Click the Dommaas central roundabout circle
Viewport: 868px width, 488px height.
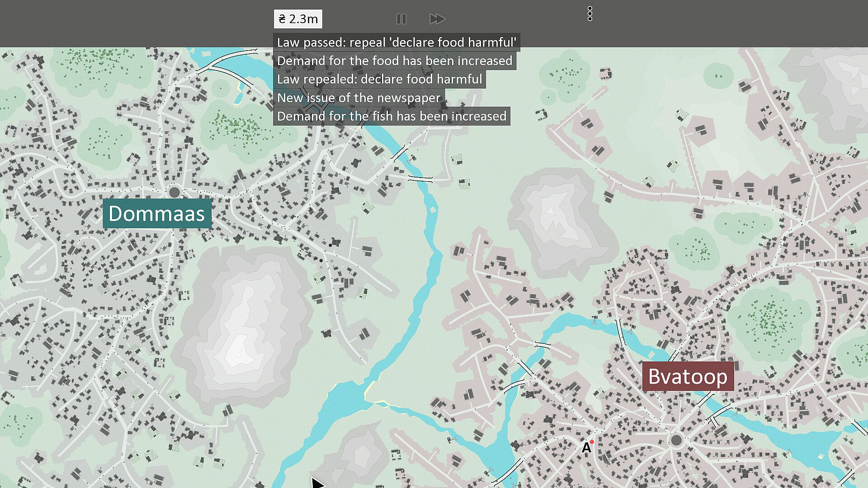coord(174,192)
